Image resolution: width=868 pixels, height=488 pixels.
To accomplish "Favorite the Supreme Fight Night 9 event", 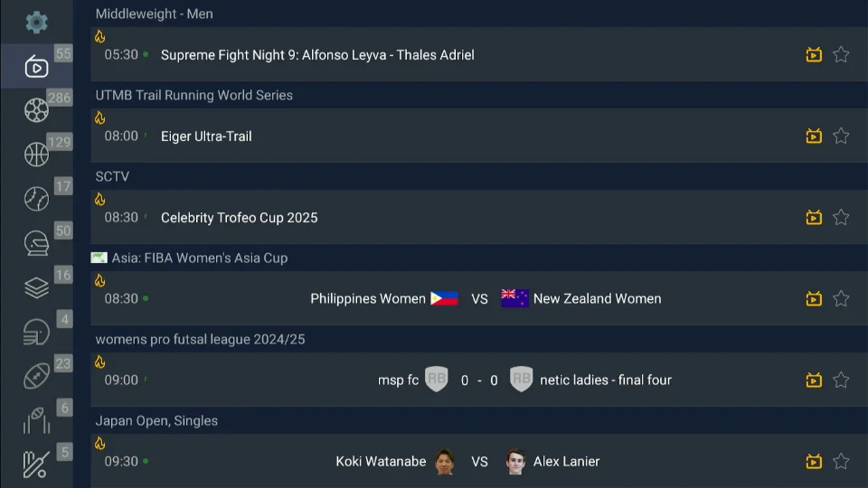I will click(x=841, y=55).
